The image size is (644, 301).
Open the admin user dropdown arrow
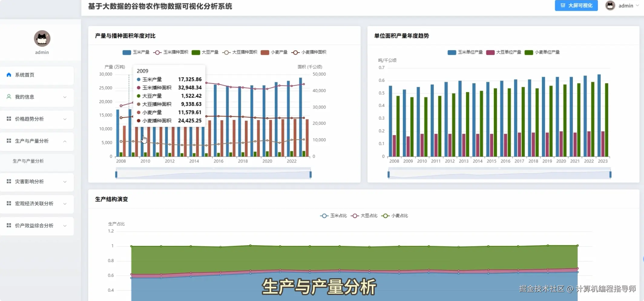point(637,5)
